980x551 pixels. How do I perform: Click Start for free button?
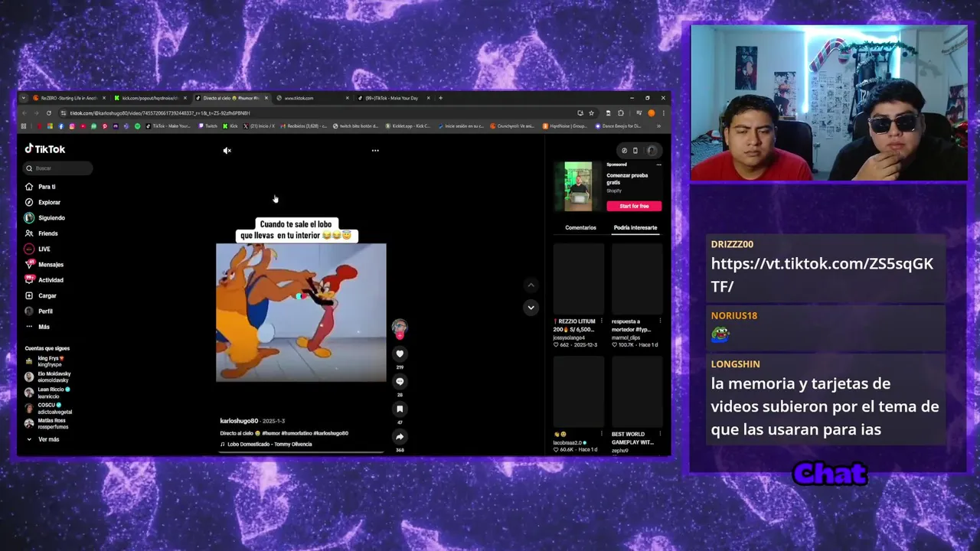tap(634, 206)
